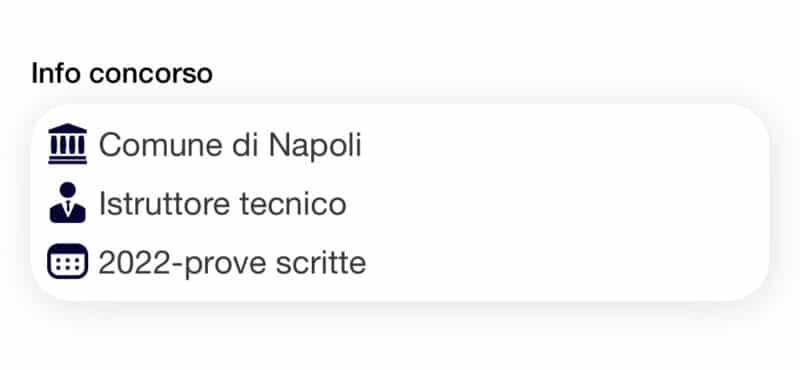Select the Istruttore tecnico entry
800x370 pixels.
pos(222,204)
